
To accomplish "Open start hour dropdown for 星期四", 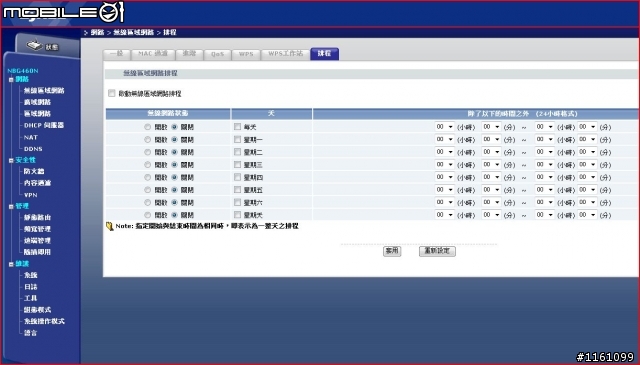I will click(x=444, y=177).
